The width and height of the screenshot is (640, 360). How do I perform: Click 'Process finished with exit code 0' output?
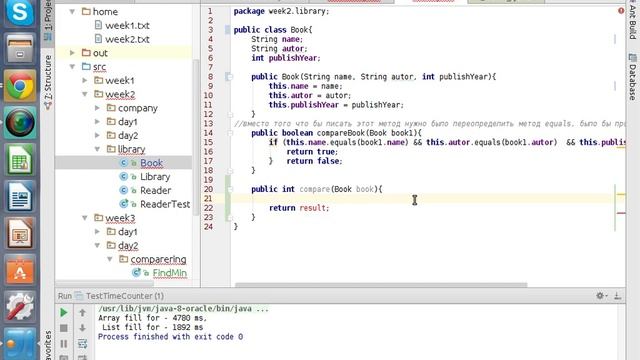click(x=170, y=337)
